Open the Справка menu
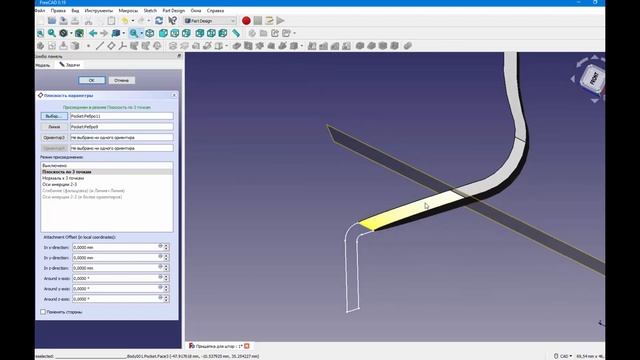This screenshot has height=360, width=640. [x=215, y=11]
